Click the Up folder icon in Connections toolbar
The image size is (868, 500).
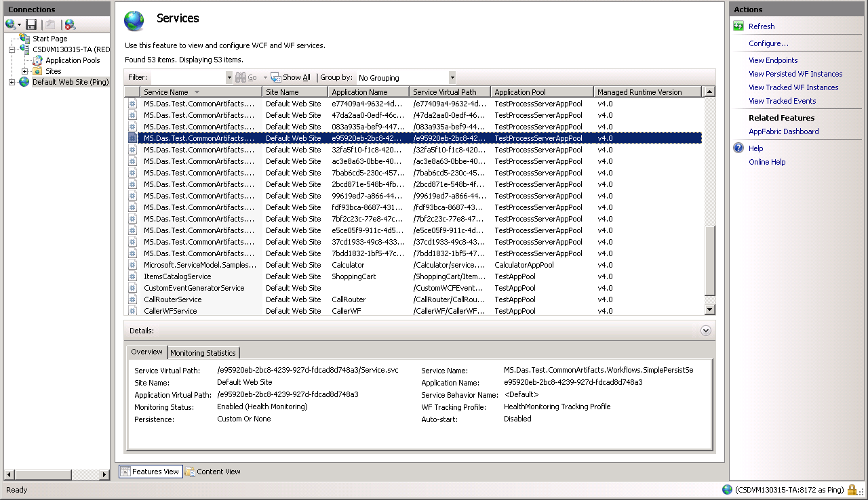(x=50, y=24)
